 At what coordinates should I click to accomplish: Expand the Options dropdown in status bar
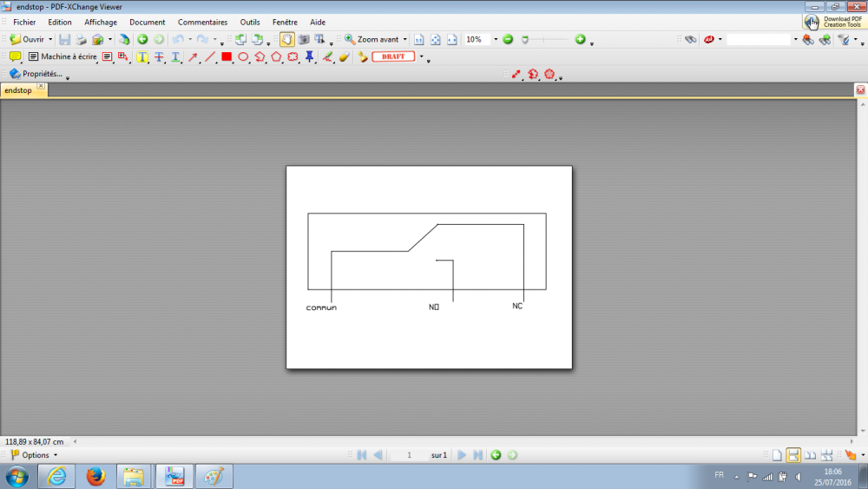56,455
